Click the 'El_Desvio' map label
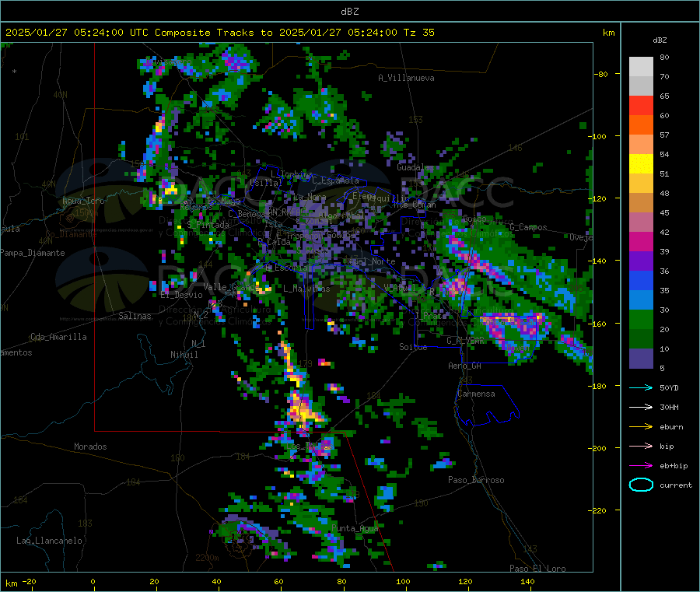The width and height of the screenshot is (700, 592). pos(181,295)
